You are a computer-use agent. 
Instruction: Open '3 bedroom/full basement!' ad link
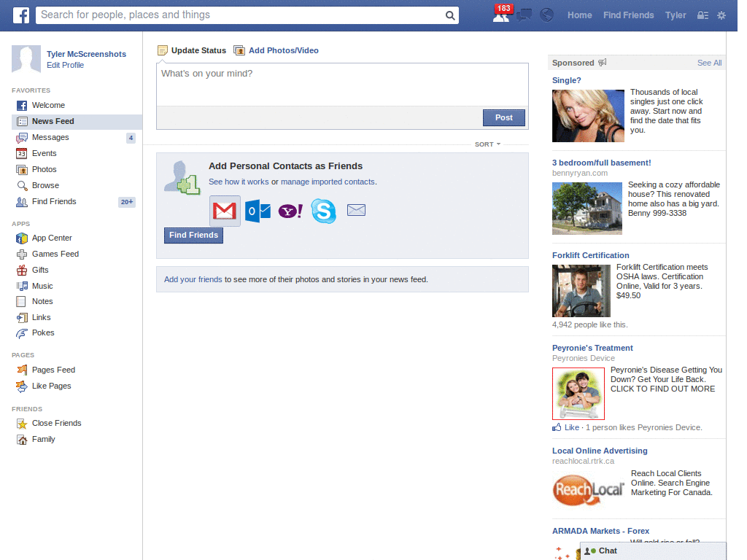pos(601,163)
